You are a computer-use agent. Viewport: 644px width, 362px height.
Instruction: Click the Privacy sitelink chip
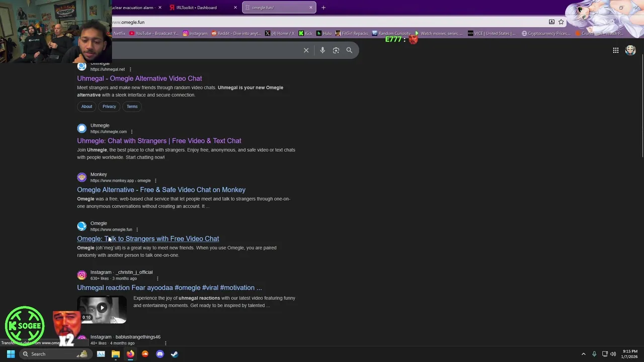point(109,107)
